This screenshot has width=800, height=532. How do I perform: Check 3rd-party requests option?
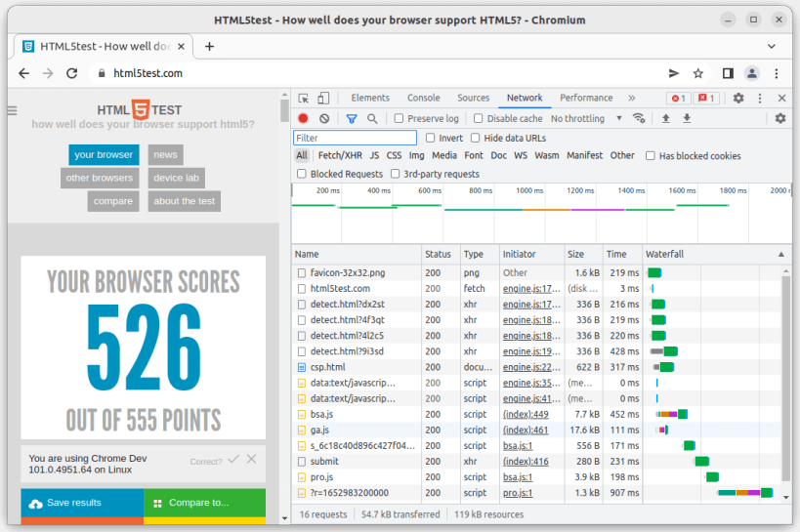pyautogui.click(x=395, y=174)
